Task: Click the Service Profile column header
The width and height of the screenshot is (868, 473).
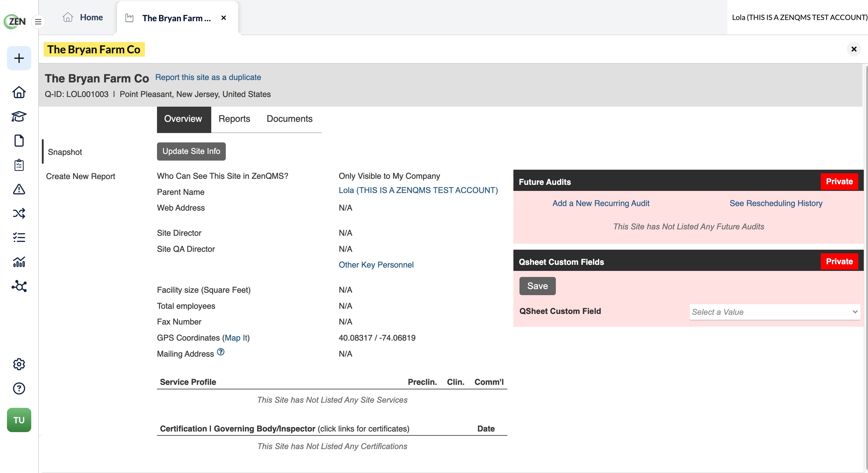Action: click(x=188, y=382)
